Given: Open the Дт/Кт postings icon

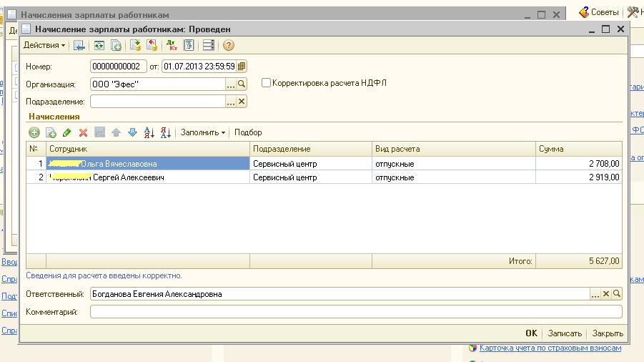Looking at the screenshot, I should click(x=172, y=45).
